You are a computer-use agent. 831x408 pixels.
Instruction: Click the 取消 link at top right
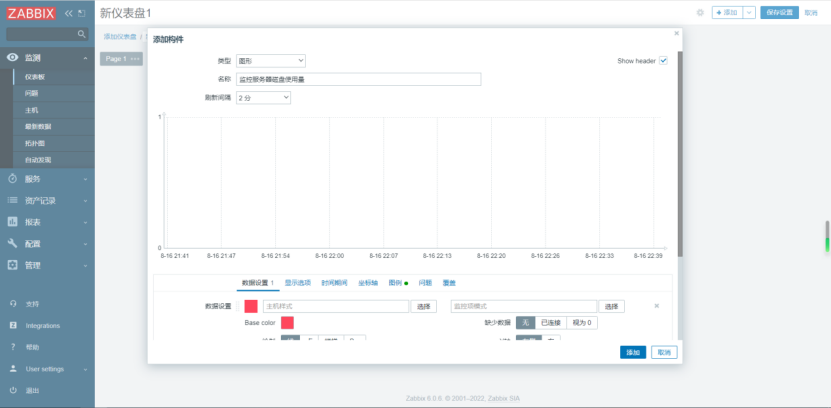[x=811, y=13]
